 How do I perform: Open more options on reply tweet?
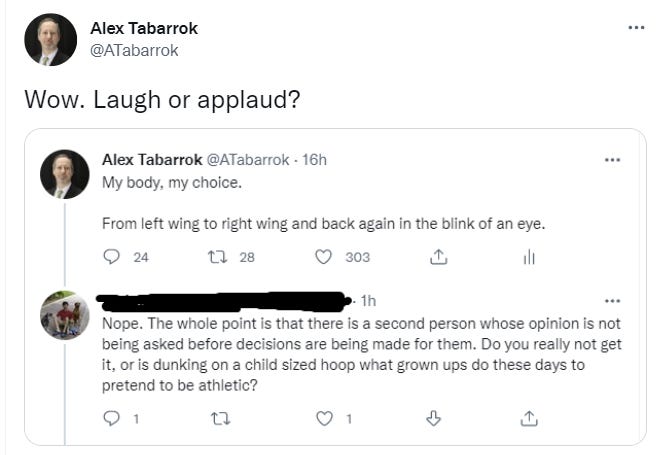pyautogui.click(x=612, y=300)
